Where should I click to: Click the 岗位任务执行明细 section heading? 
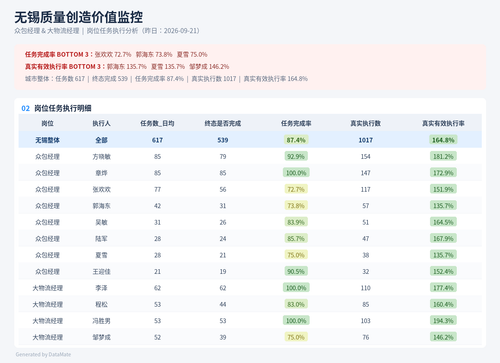(x=63, y=108)
